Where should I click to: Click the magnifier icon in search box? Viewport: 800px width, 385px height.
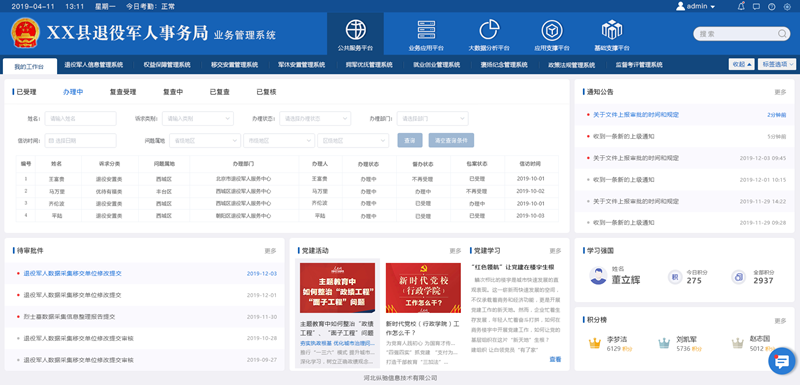[782, 34]
